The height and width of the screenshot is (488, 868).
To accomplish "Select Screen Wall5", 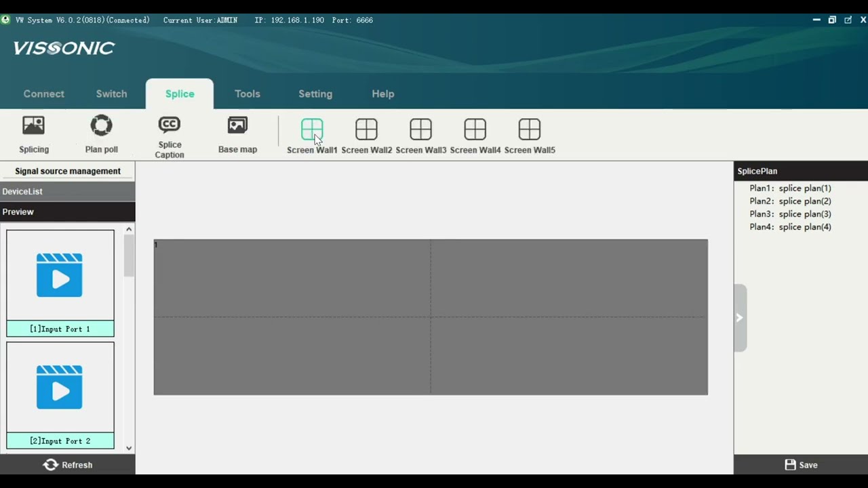I will click(x=530, y=136).
